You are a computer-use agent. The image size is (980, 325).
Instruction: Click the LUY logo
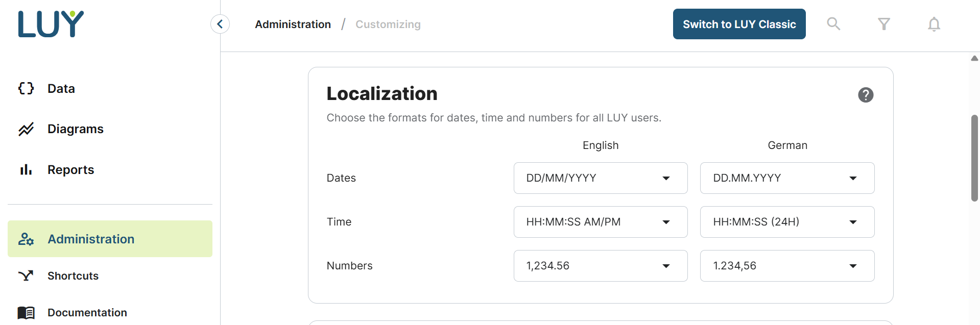click(51, 24)
